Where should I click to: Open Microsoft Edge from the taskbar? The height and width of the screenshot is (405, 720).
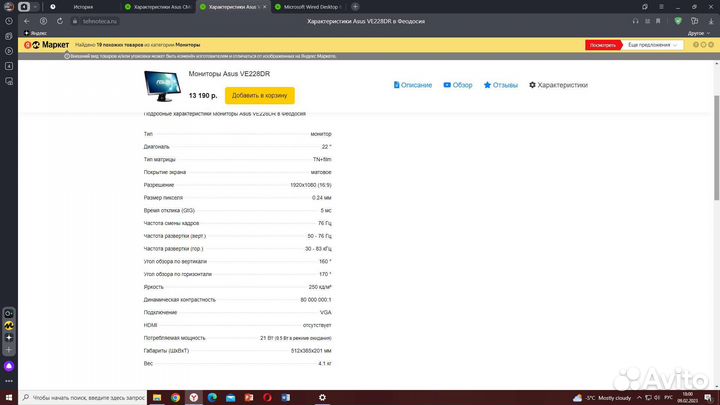[212, 398]
